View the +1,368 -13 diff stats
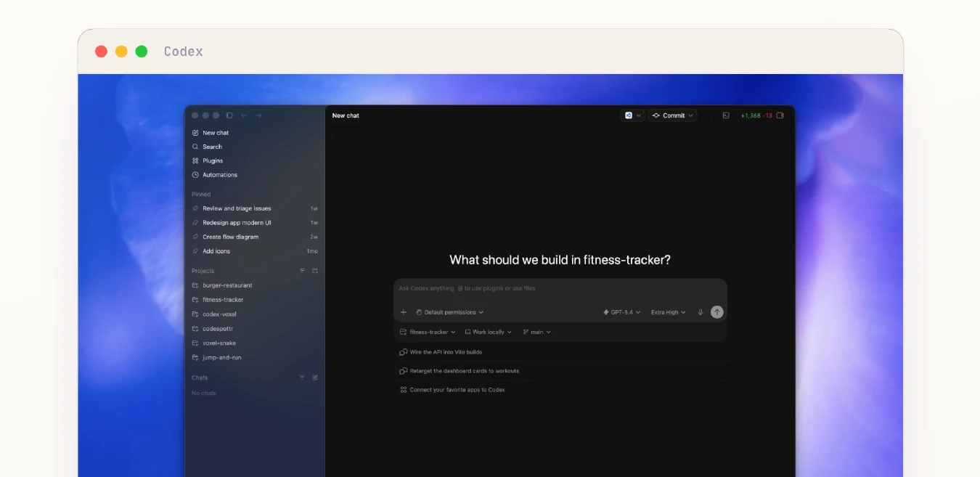980x477 pixels. (756, 115)
